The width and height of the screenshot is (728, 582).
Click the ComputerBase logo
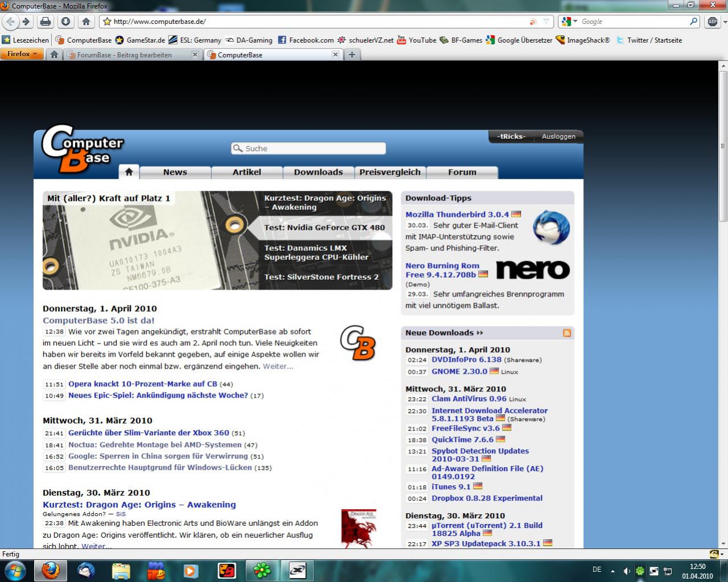coord(82,149)
